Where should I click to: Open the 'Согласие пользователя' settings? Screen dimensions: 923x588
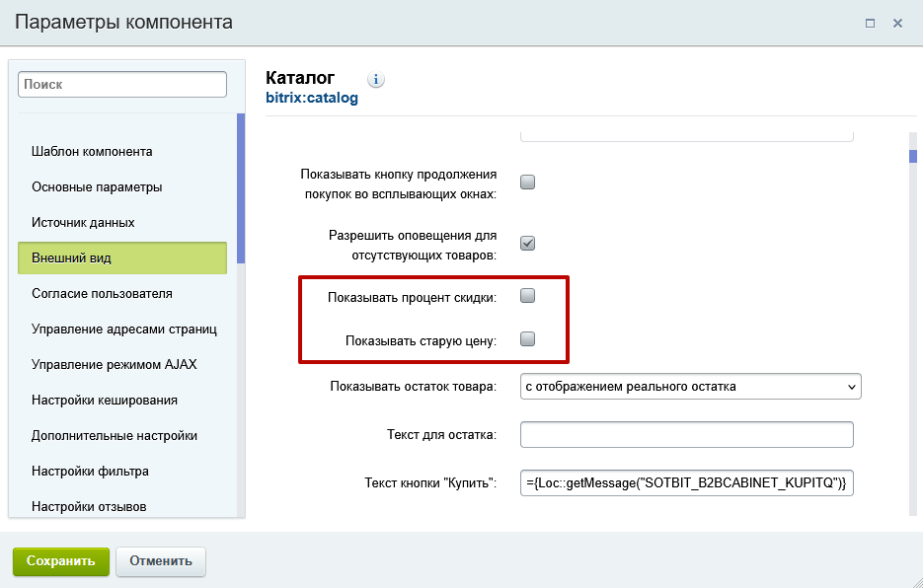pyautogui.click(x=102, y=293)
